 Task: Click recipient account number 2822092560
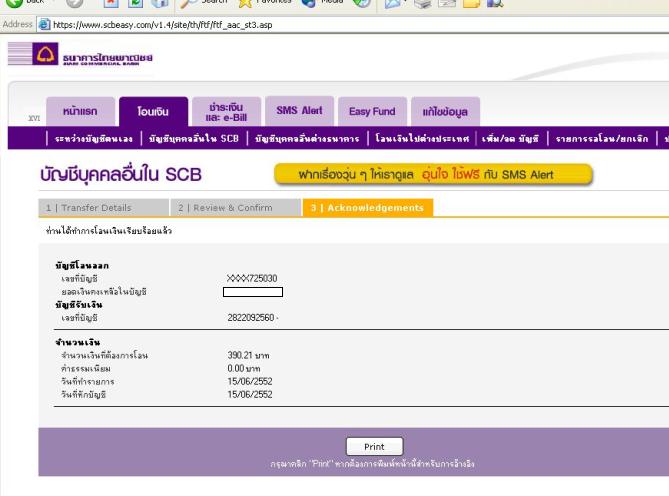pos(251,318)
